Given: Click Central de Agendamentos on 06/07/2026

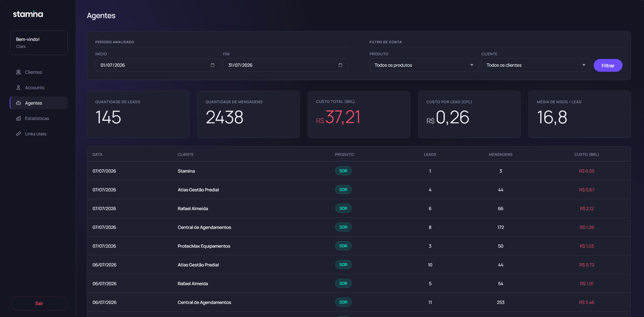Looking at the screenshot, I should pos(204,302).
